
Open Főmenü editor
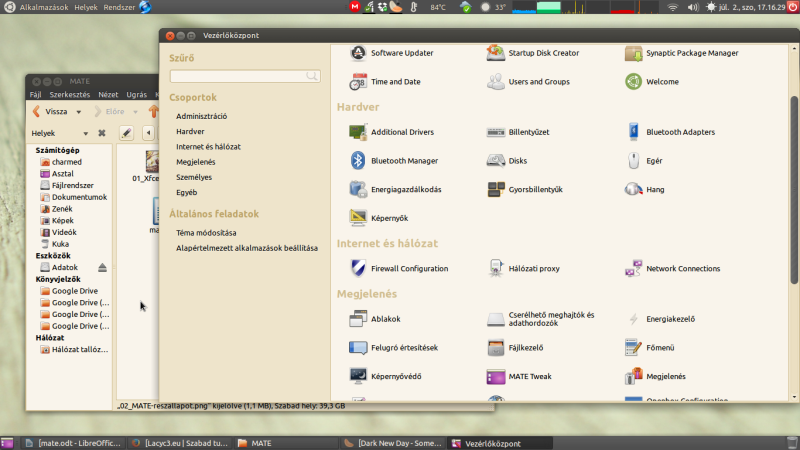[x=649, y=347]
